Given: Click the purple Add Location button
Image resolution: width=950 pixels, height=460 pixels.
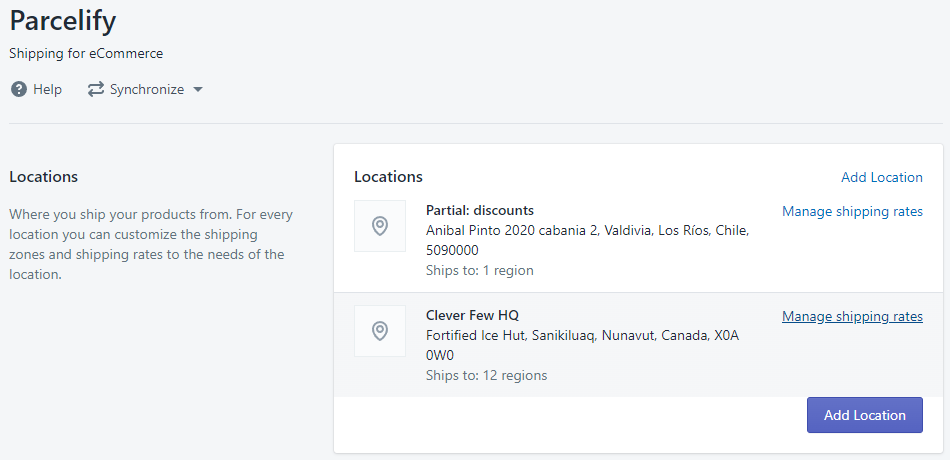Looking at the screenshot, I should click(x=865, y=415).
